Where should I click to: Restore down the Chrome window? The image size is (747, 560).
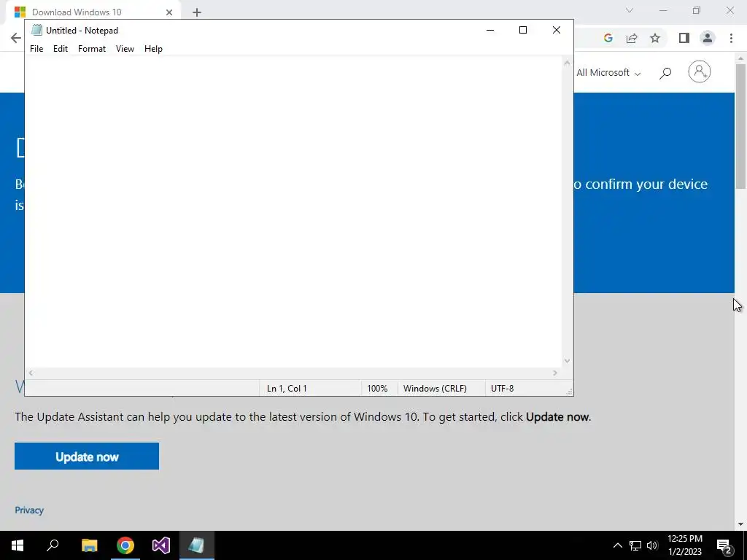[x=697, y=10]
